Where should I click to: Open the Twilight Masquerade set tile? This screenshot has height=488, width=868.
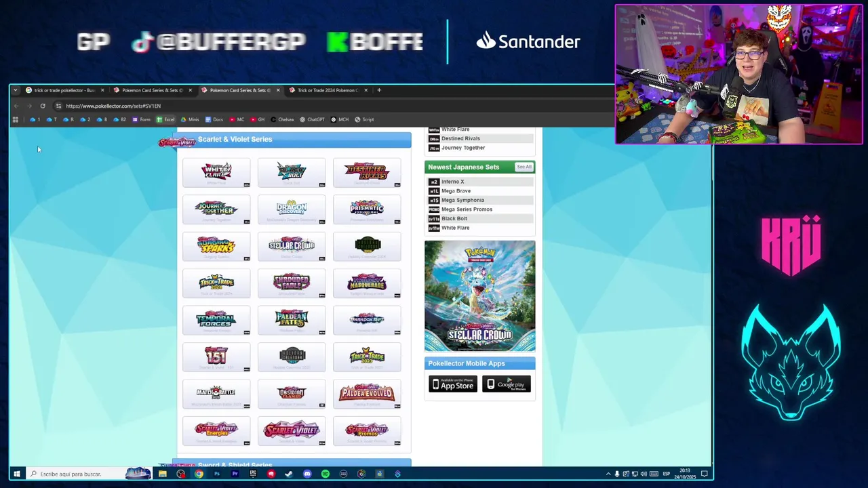(x=367, y=283)
